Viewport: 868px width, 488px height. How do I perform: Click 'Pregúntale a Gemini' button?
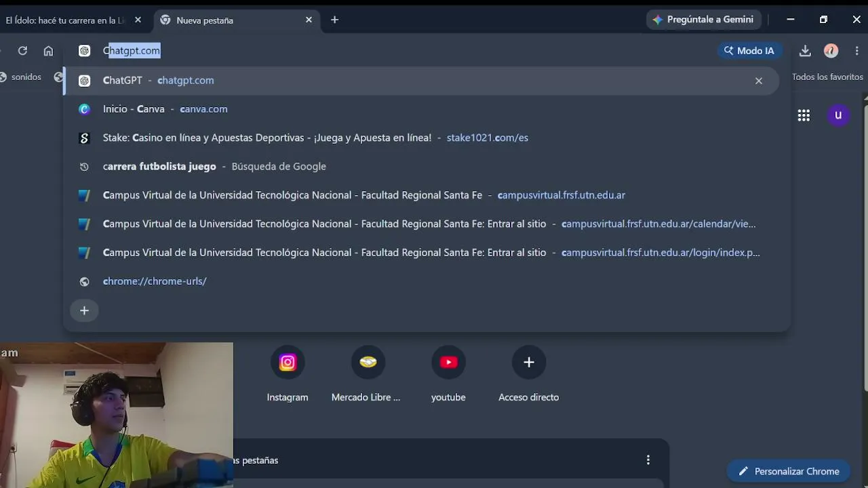(x=704, y=20)
